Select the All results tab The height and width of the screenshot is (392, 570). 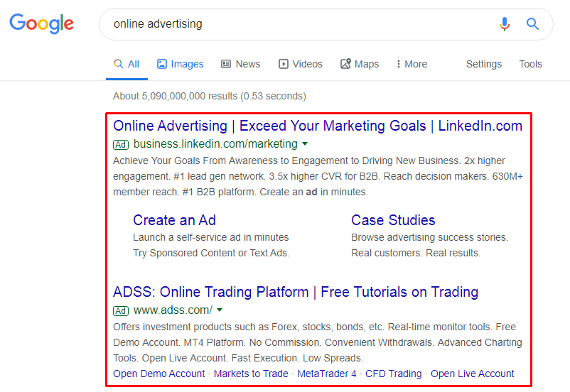tap(127, 65)
